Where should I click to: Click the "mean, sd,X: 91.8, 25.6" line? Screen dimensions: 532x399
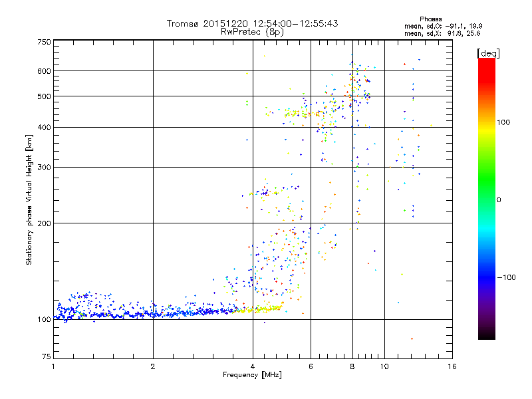(x=442, y=34)
